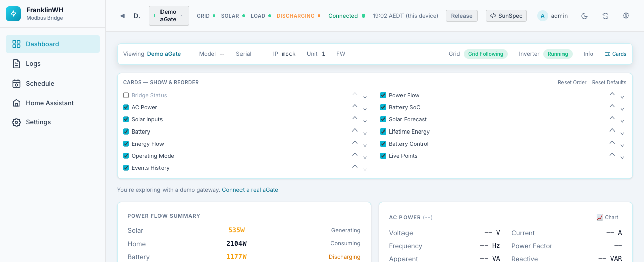Screen dimensions: 644x262
Task: Collapse sidebar with the left triangle icon
Action: pos(122,16)
